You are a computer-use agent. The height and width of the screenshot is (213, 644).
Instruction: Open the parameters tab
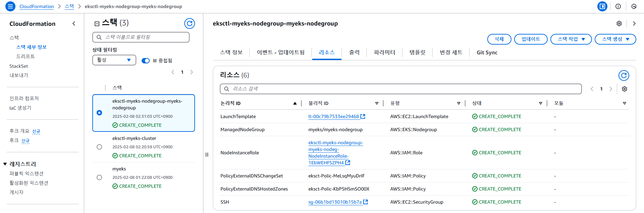click(385, 52)
